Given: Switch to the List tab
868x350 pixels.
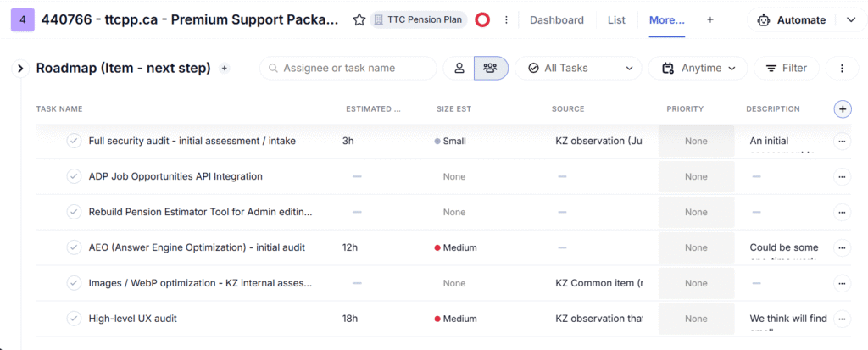Looking at the screenshot, I should [x=616, y=20].
